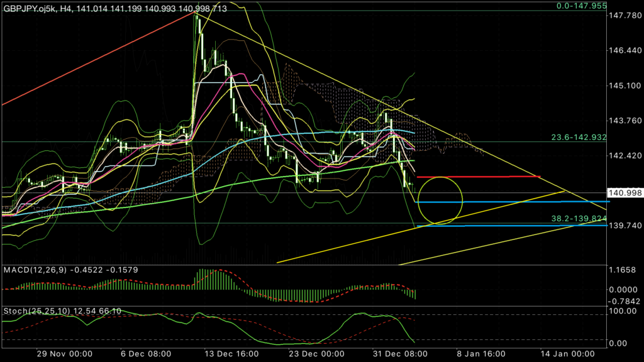Viewport: 644px width, 362px height.
Task: Click price axis value 139.740
Action: pos(625,226)
